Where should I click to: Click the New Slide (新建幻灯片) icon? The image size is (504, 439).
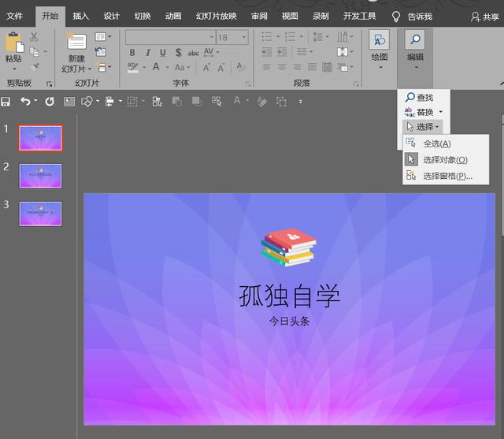coord(76,41)
